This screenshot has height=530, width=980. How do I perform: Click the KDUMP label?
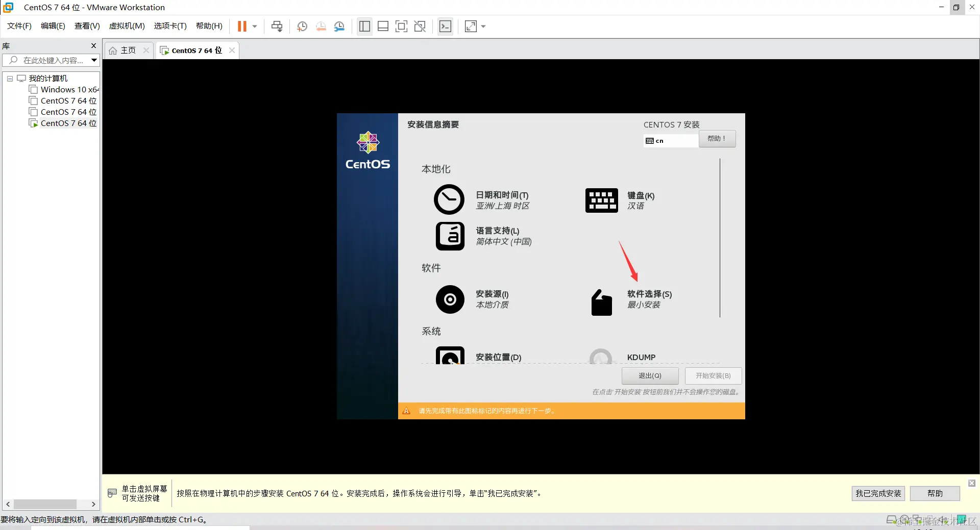click(641, 358)
